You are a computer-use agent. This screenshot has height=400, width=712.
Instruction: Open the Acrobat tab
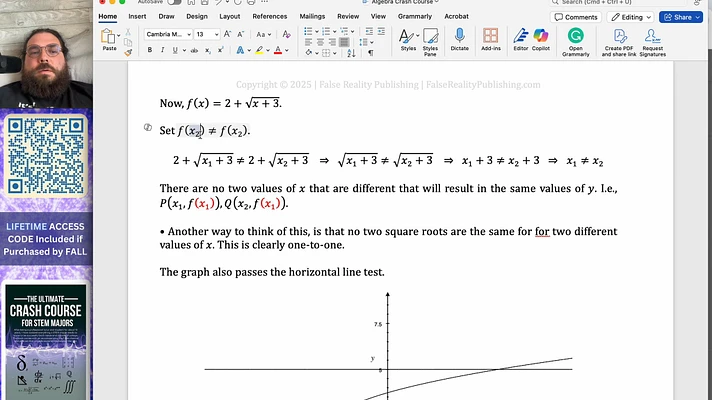point(456,16)
